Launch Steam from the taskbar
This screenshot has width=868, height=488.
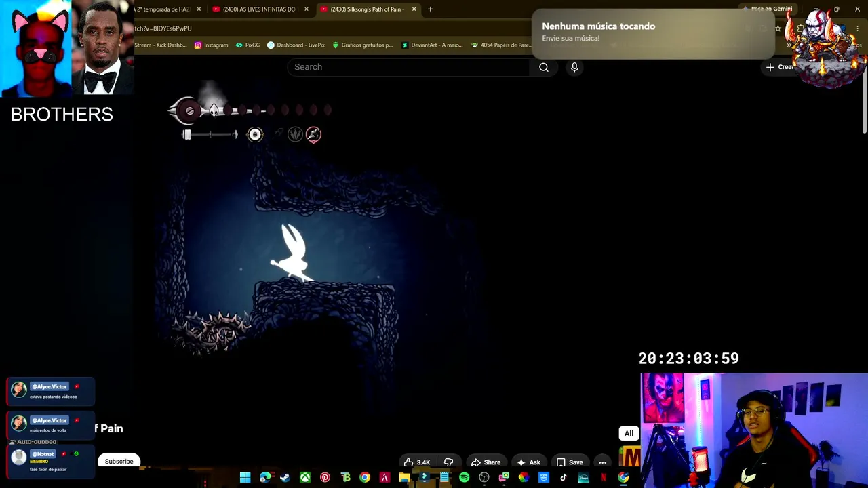pos(285,478)
